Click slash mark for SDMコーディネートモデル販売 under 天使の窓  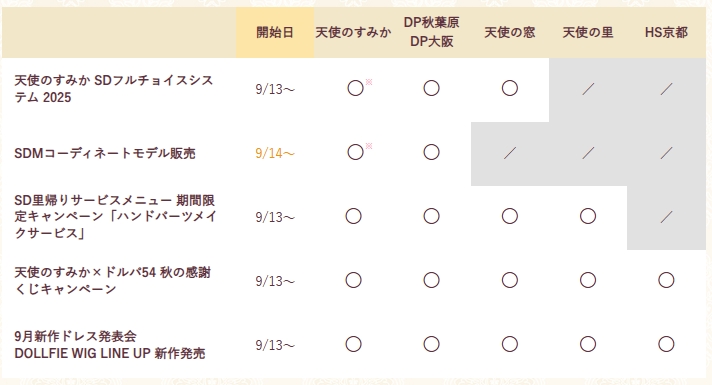coord(509,153)
